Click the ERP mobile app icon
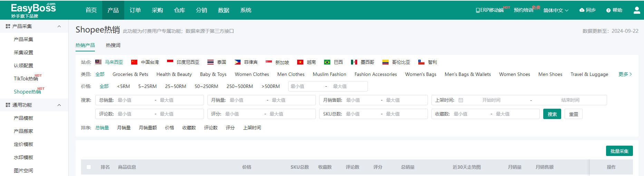Screen dimensions: 644x176 point(478,10)
